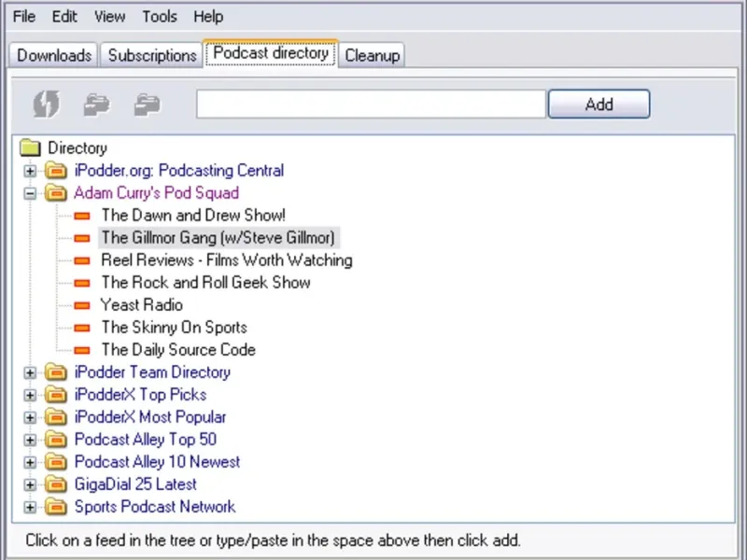The height and width of the screenshot is (560, 747).
Task: Open the Edit menu
Action: pyautogui.click(x=64, y=17)
